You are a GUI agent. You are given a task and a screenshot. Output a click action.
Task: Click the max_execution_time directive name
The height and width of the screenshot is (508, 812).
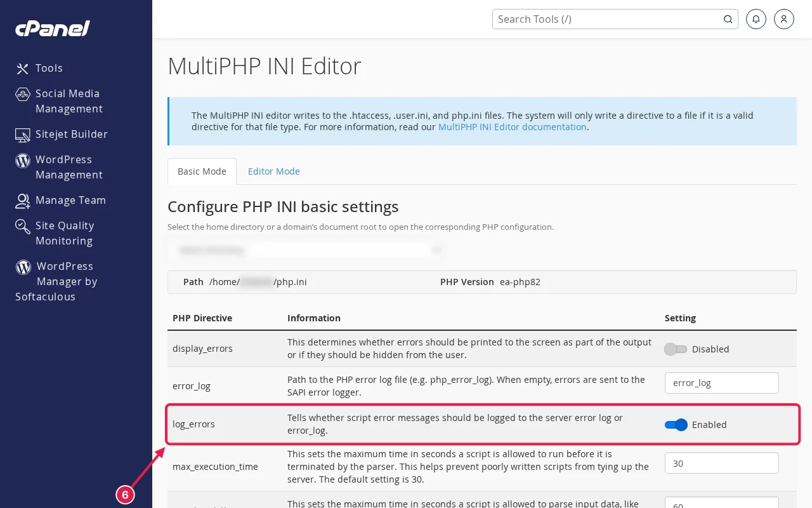click(215, 467)
